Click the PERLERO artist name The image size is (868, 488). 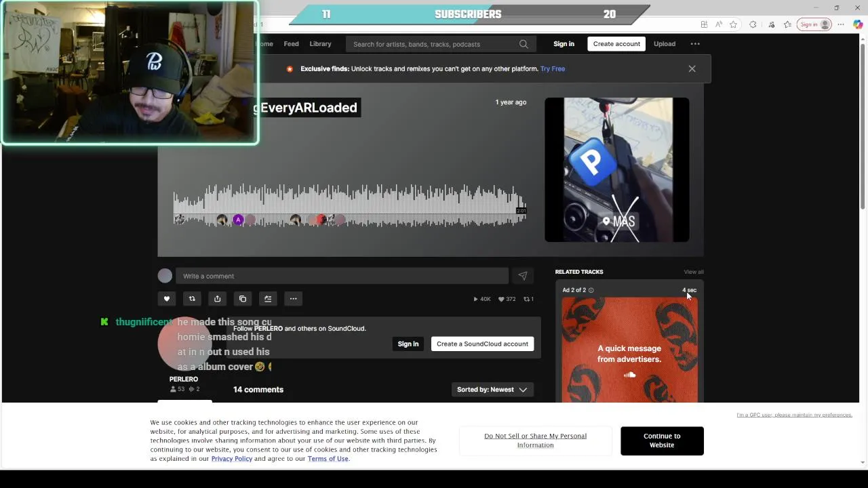pos(184,380)
